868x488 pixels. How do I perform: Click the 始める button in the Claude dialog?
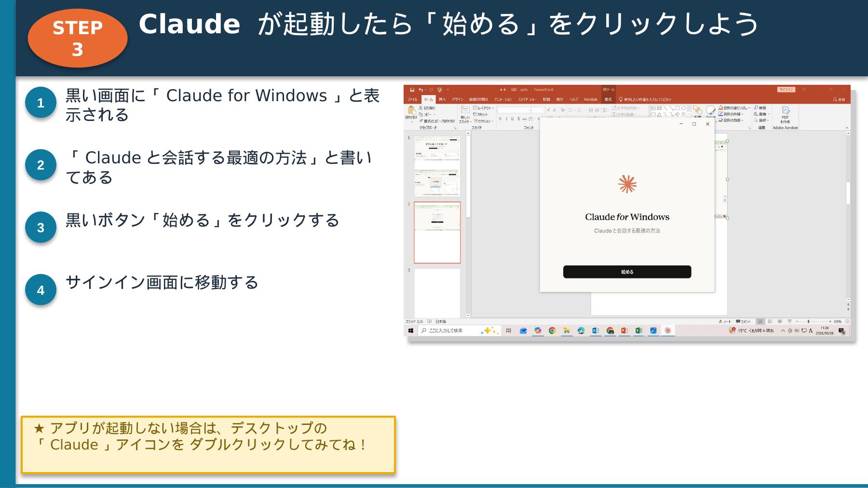(x=627, y=271)
